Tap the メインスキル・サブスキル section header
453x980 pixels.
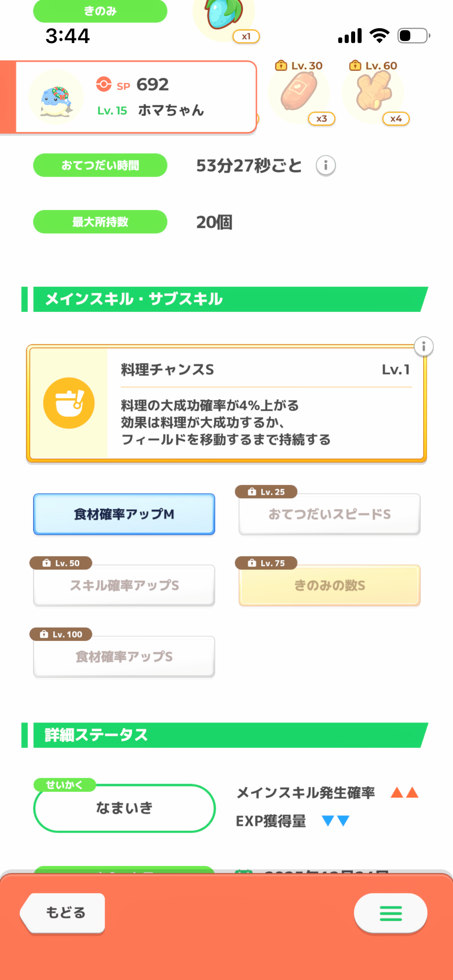225,299
